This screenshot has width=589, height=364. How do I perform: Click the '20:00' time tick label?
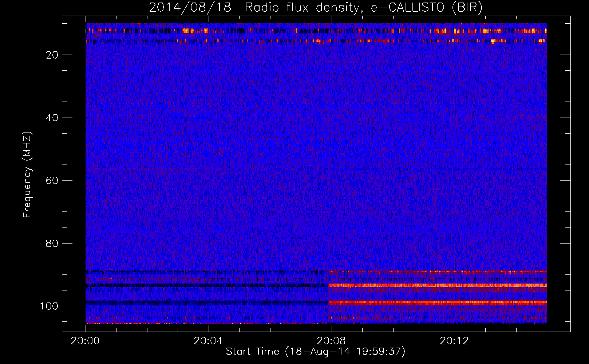pyautogui.click(x=85, y=341)
